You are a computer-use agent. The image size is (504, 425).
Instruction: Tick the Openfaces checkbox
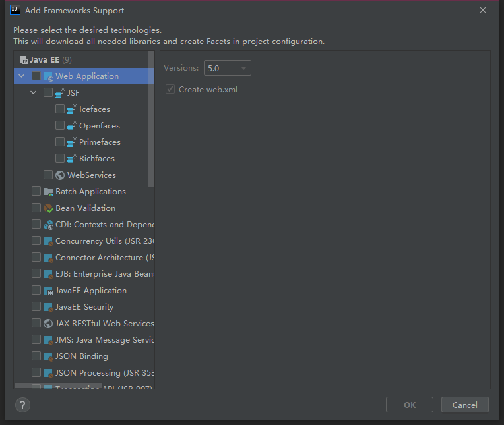point(60,125)
